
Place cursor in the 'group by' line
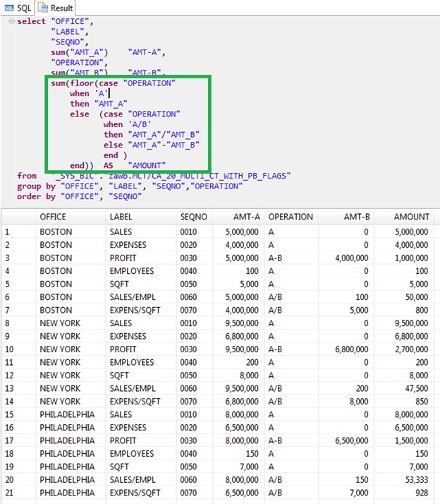(130, 186)
